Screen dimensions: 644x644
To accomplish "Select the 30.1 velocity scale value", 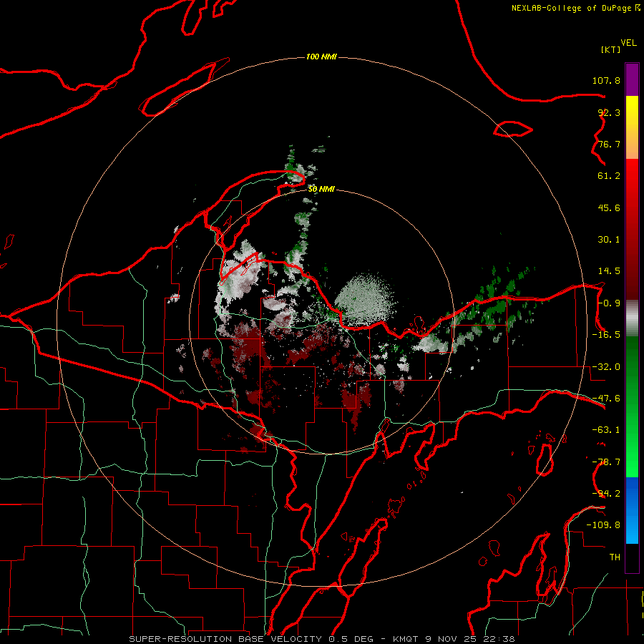I will coord(609,240).
